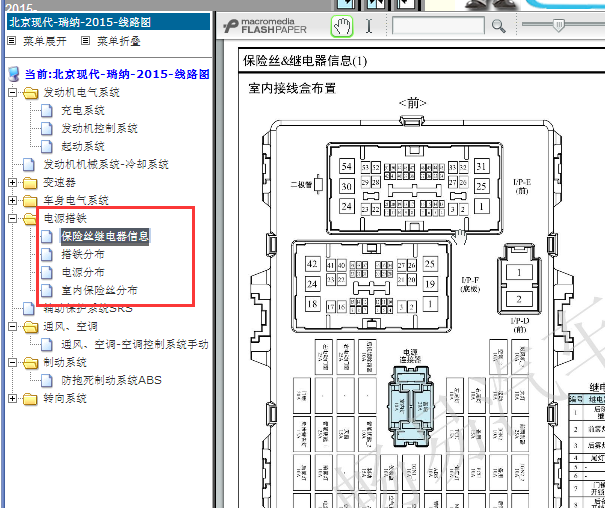Click the 室内接线盒布置 heading

point(292,88)
